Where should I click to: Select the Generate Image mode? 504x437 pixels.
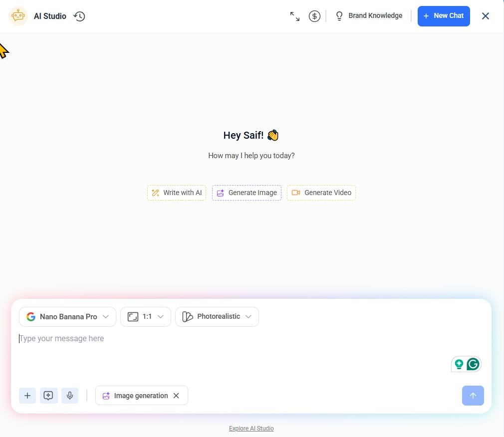coord(247,193)
